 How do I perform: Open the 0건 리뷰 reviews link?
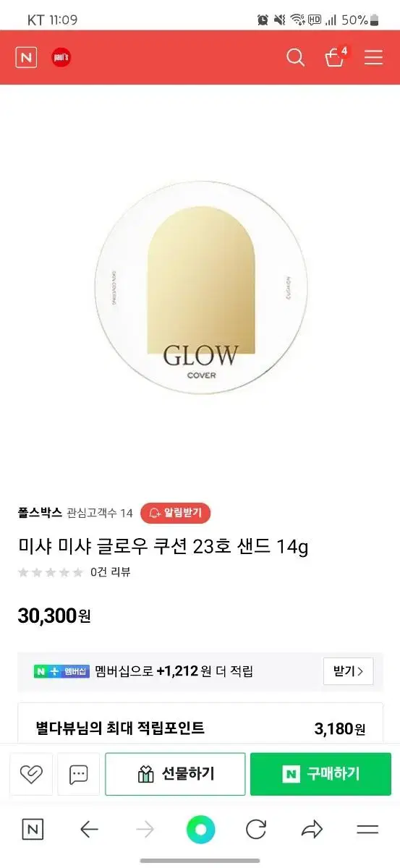coord(111,572)
